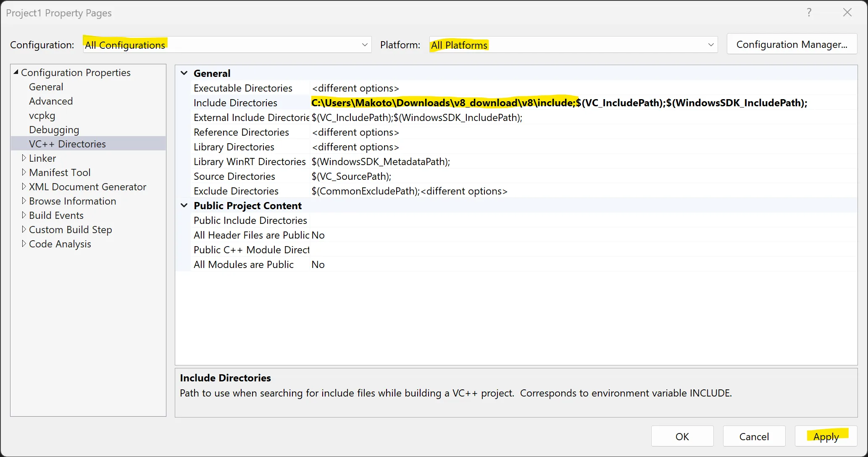Expand the Code Analysis node arrow
This screenshot has height=457, width=868.
[24, 244]
